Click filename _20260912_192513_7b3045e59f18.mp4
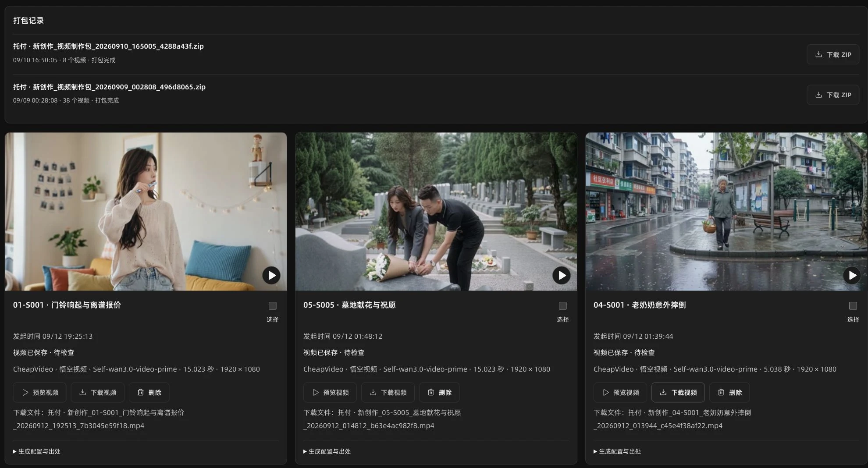Image resolution: width=868 pixels, height=468 pixels. click(x=79, y=425)
